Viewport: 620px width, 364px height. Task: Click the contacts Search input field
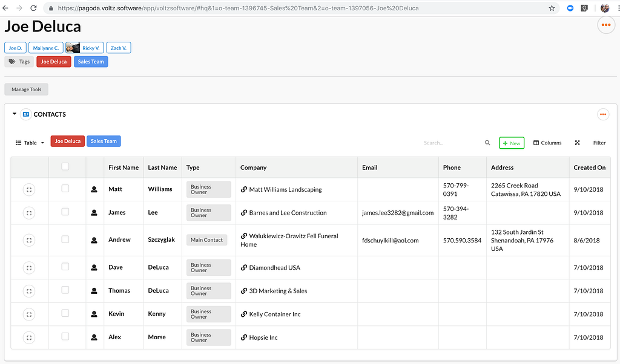click(x=451, y=143)
